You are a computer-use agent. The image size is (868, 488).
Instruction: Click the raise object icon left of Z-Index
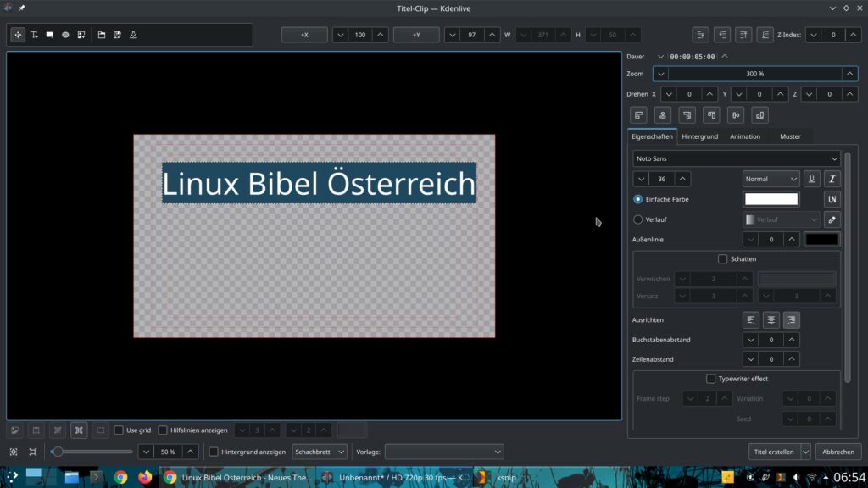pyautogui.click(x=701, y=35)
